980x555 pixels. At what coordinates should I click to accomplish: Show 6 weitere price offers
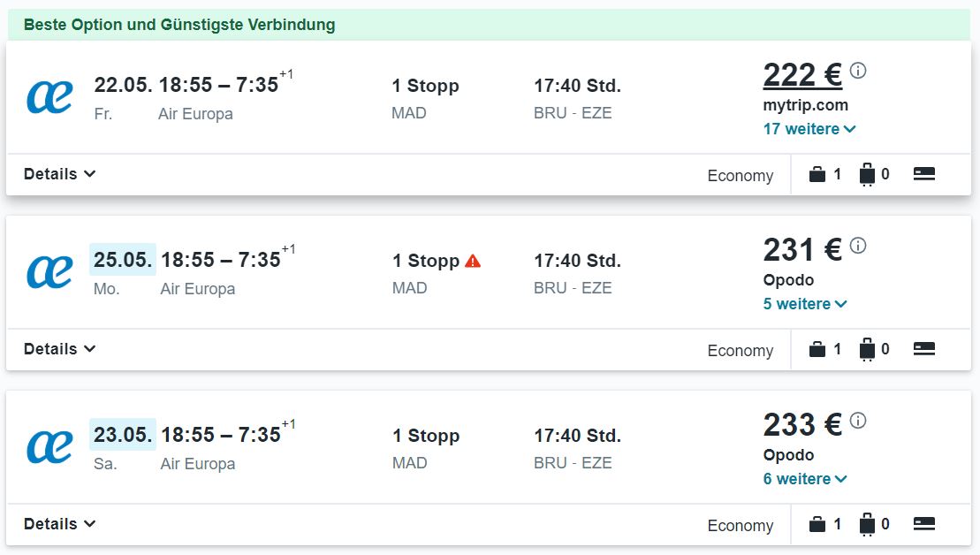(805, 479)
